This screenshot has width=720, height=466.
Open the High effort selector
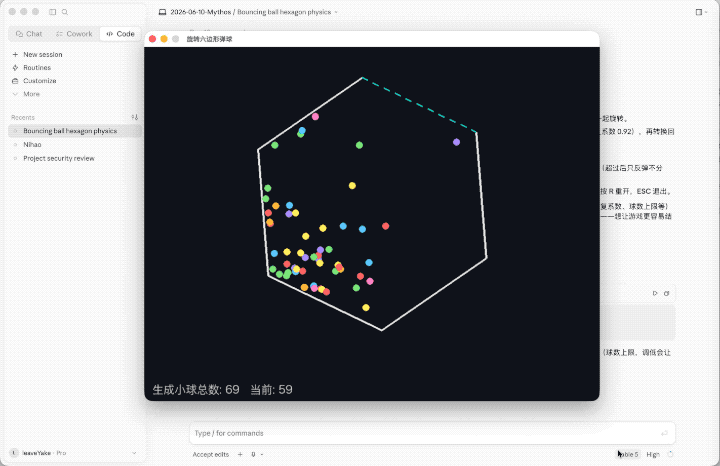tap(653, 455)
